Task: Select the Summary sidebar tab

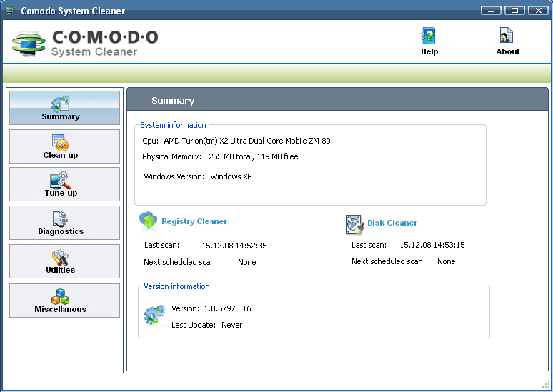Action: coord(64,108)
